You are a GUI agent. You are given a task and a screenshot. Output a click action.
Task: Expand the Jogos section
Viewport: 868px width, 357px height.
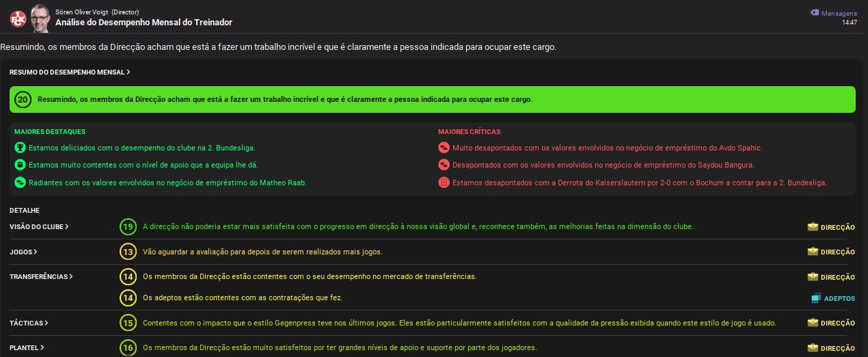pos(23,252)
